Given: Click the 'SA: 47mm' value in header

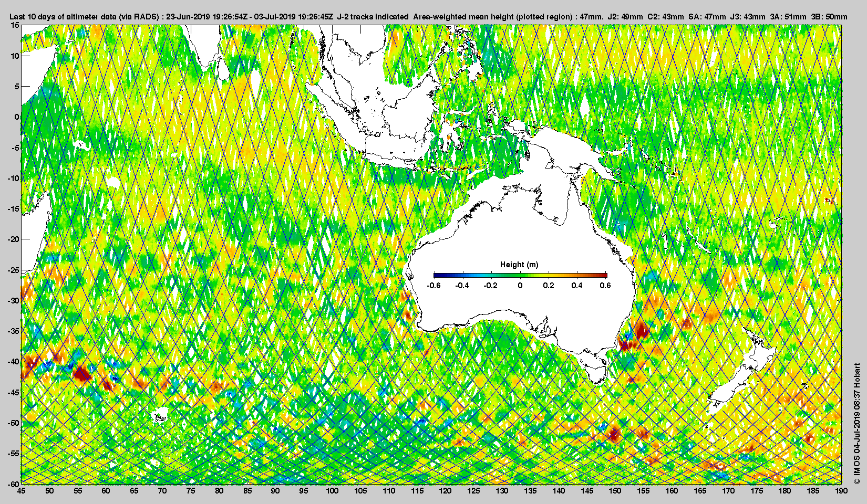Looking at the screenshot, I should coord(707,17).
